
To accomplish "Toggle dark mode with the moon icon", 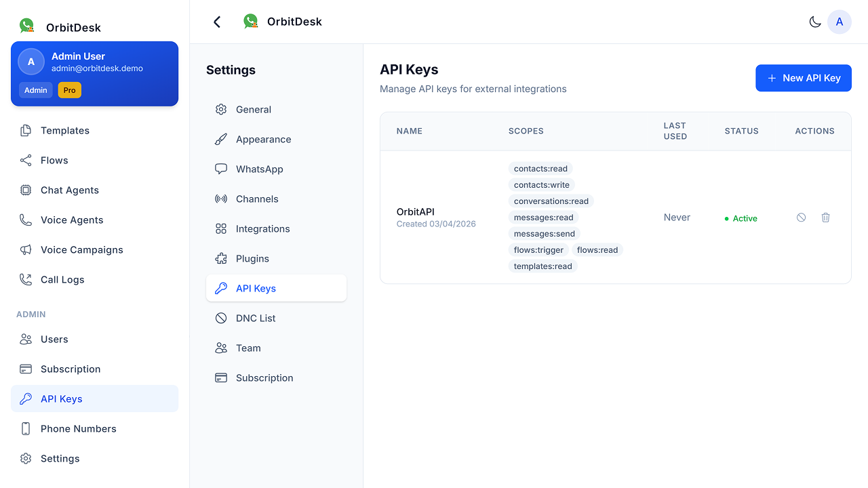I will click(x=815, y=22).
